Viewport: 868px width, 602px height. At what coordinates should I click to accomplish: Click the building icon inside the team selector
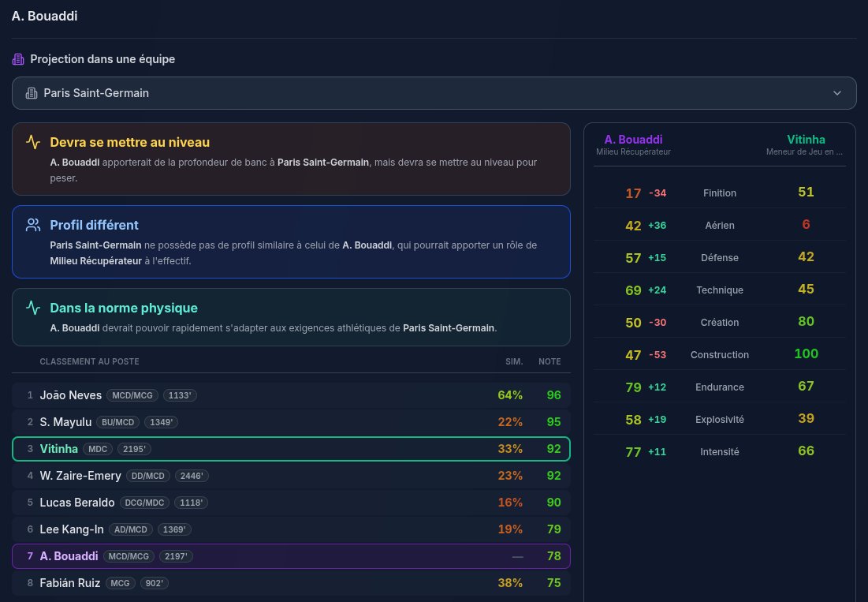(32, 93)
